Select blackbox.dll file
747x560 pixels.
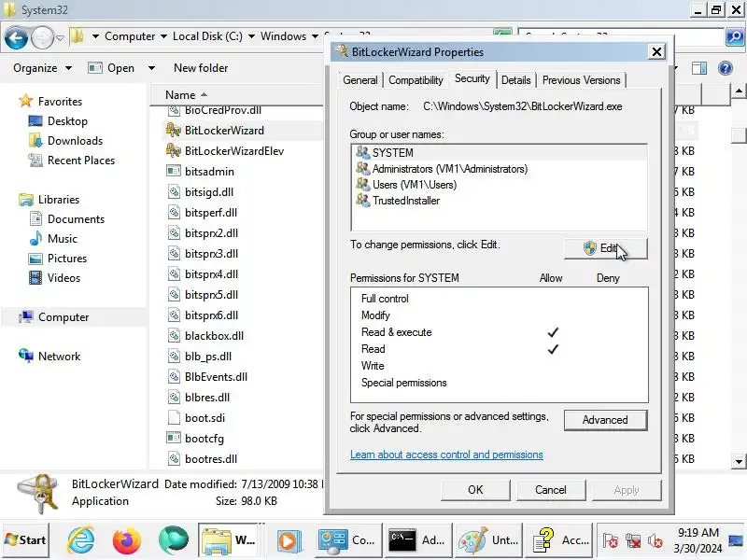click(214, 336)
